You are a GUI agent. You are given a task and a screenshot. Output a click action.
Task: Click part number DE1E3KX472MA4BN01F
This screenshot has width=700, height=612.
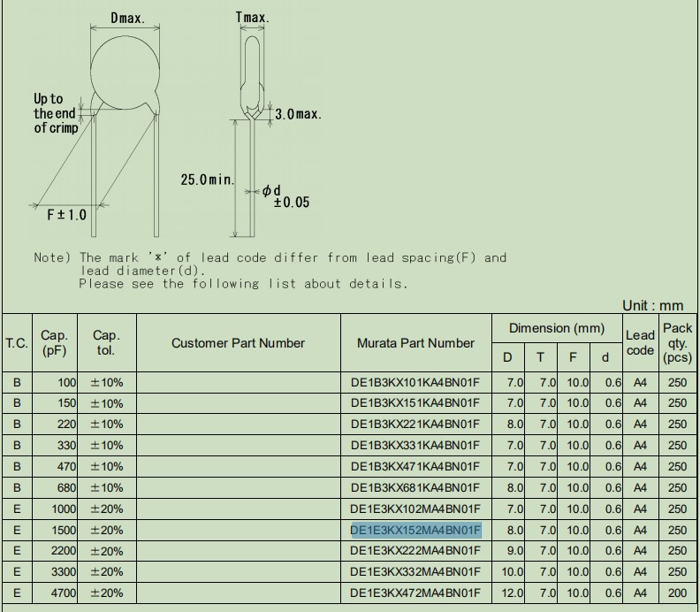point(415,593)
